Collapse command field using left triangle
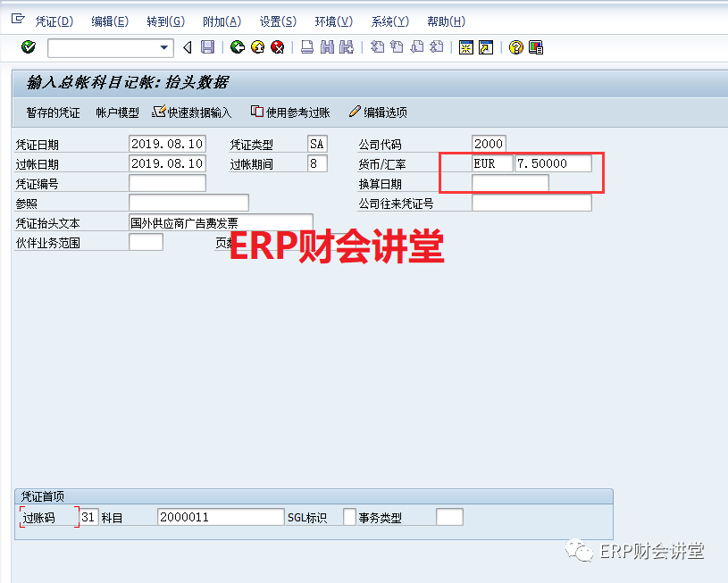 click(188, 47)
